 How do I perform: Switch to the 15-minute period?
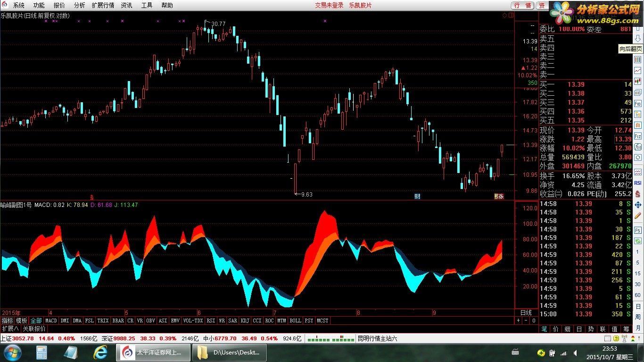point(637,274)
